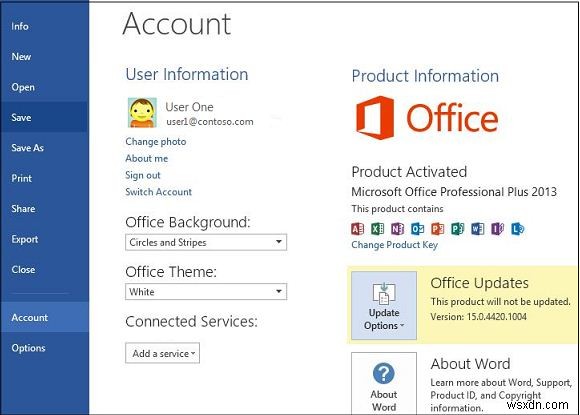Click the User Information heading
The image size is (580, 415).
187,74
